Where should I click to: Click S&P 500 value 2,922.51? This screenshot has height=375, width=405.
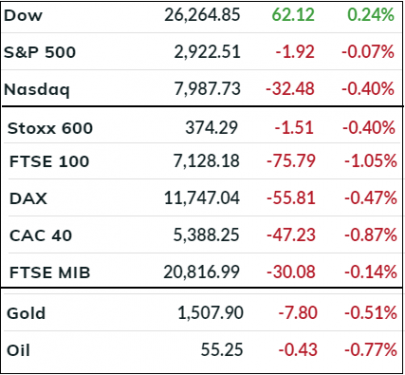[207, 52]
